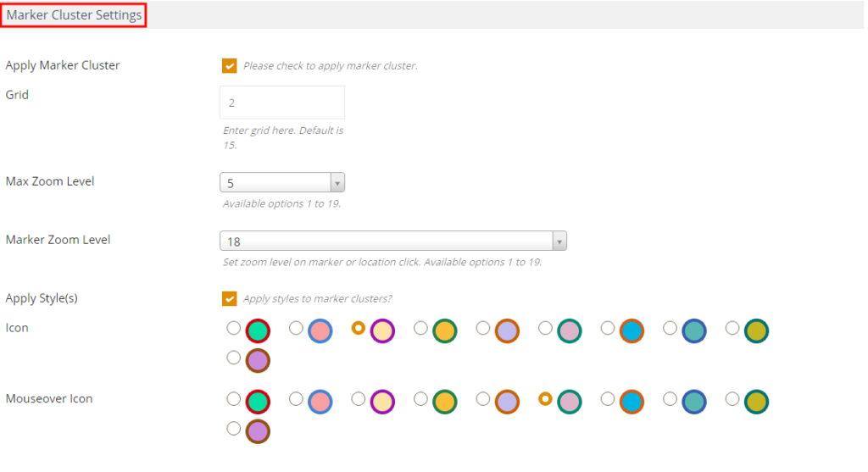Select radio button for cream Icon with purple border
This screenshot has width=868, height=472.
(x=359, y=328)
